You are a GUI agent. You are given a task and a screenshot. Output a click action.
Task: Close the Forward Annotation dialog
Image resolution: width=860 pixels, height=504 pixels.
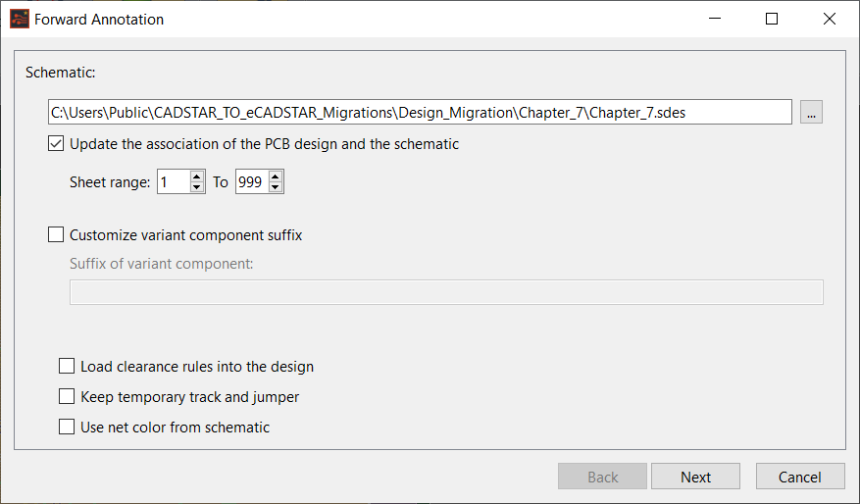[830, 19]
